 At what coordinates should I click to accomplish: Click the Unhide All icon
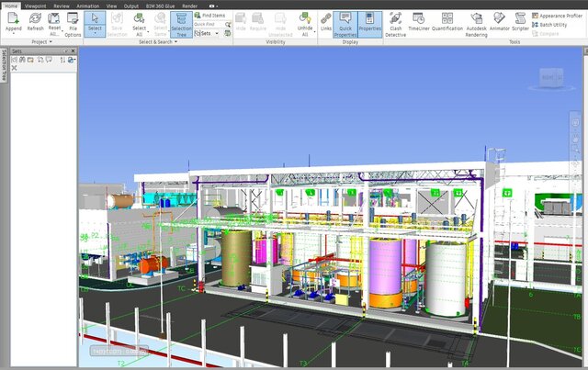pos(305,18)
